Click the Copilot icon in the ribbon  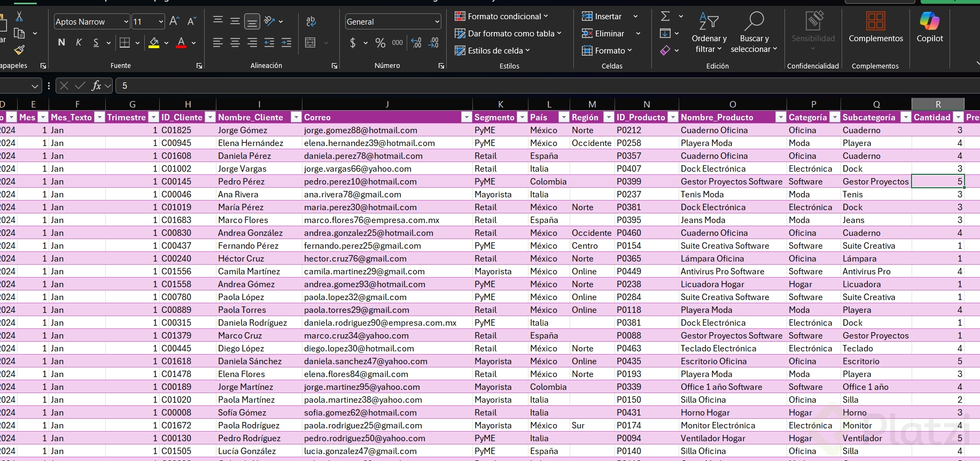pyautogui.click(x=929, y=21)
